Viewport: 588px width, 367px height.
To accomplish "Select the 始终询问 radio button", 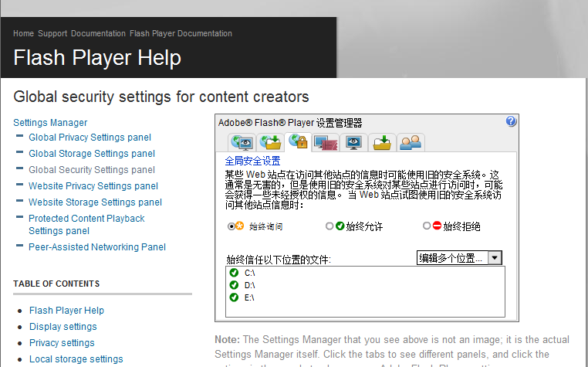I will click(231, 226).
